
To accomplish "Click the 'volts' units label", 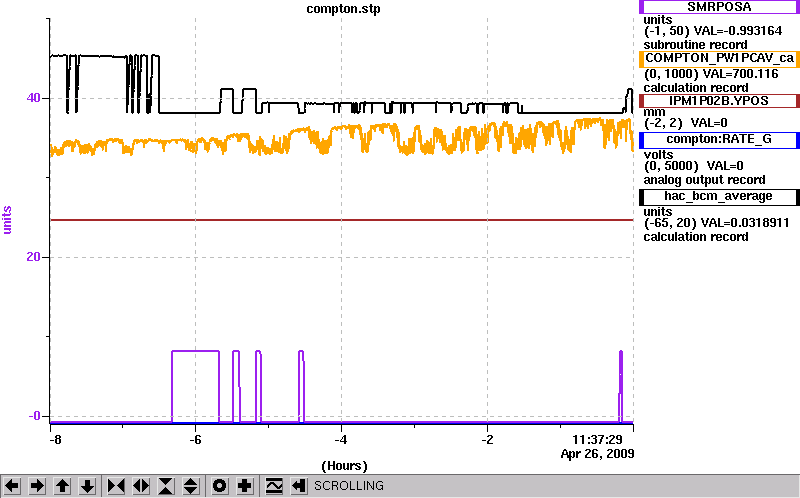I will (x=658, y=155).
